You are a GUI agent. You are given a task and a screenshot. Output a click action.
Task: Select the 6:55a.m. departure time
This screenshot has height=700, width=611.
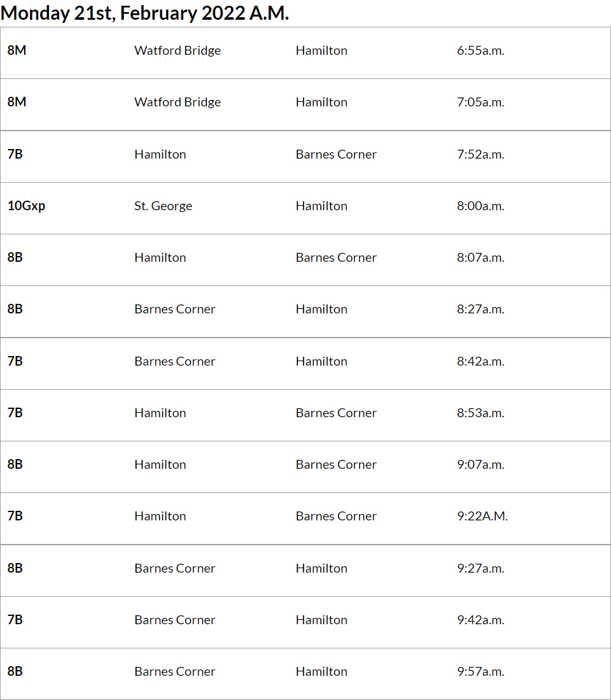coord(481,51)
